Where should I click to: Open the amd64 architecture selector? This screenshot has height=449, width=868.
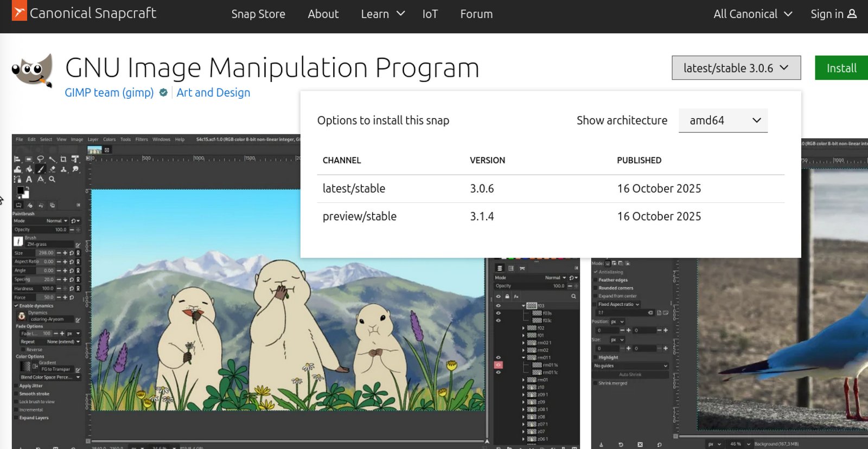point(723,120)
